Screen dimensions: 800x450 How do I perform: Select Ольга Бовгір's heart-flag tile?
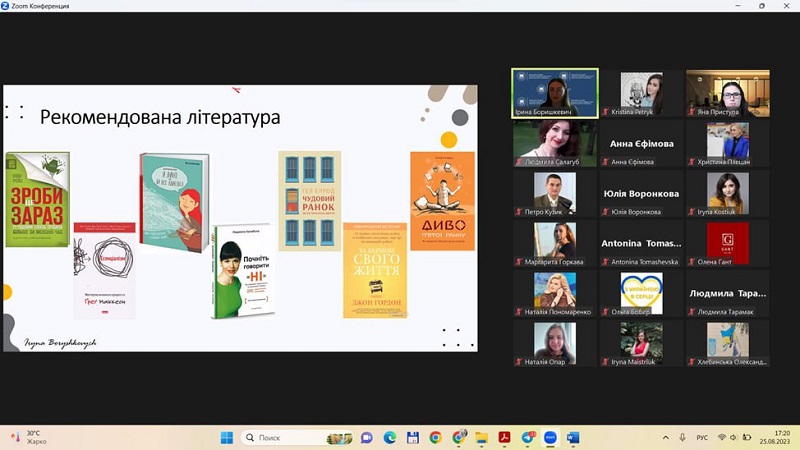tap(641, 293)
